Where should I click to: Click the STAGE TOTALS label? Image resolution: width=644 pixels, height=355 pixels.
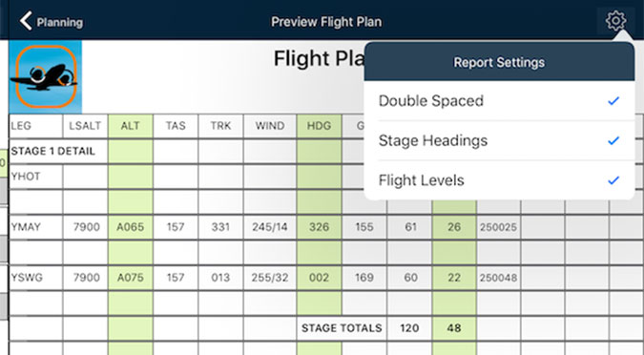[x=342, y=328]
